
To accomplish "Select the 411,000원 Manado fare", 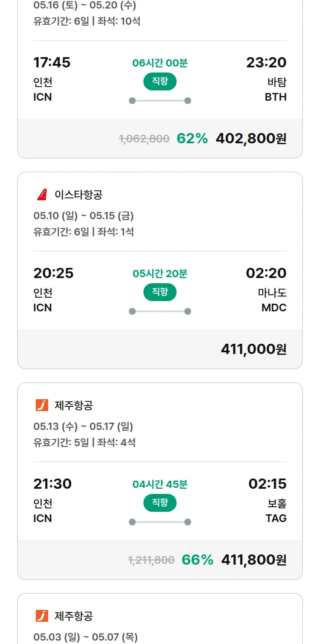I will point(253,349).
